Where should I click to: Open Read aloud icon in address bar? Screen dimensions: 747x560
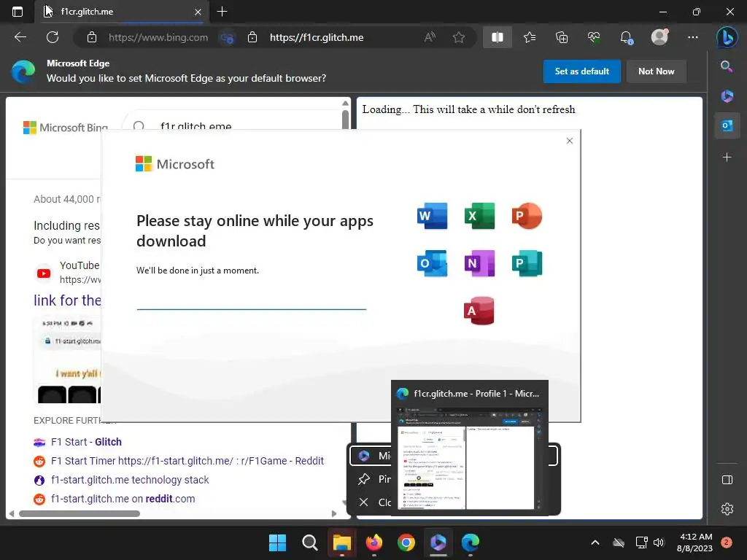click(x=430, y=37)
